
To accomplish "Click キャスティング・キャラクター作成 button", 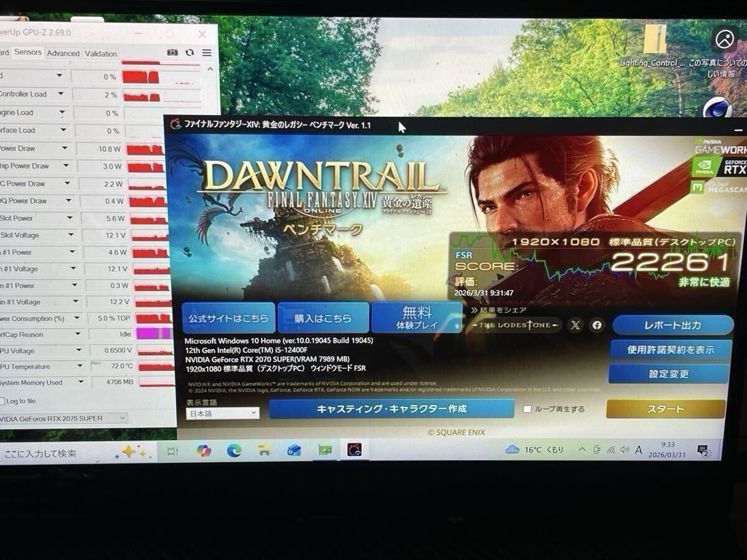I will (x=392, y=409).
